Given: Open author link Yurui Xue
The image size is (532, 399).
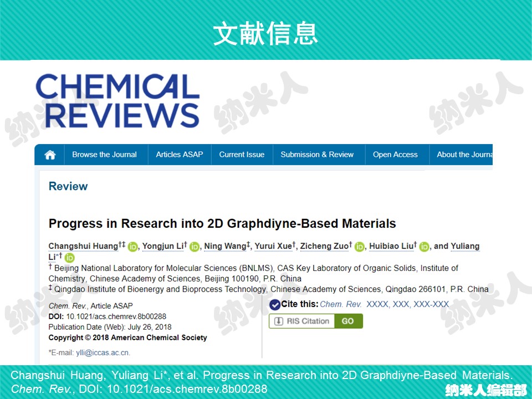Looking at the screenshot, I should [273, 246].
